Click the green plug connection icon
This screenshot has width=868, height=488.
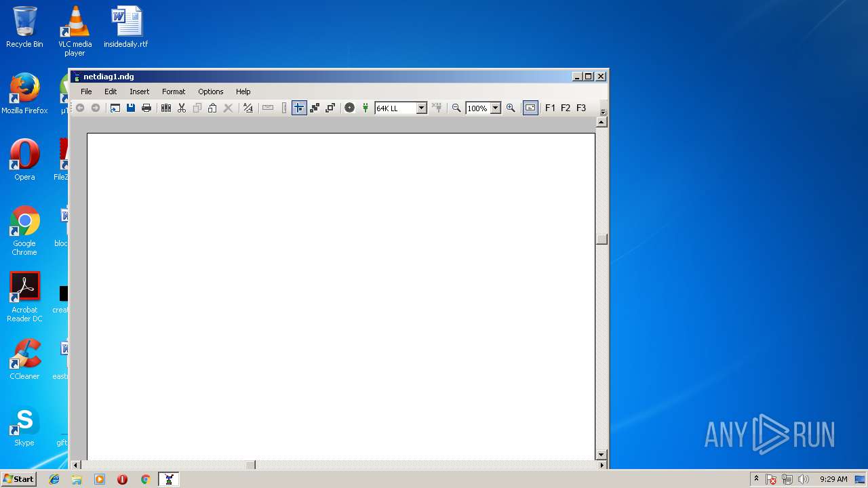tap(366, 108)
